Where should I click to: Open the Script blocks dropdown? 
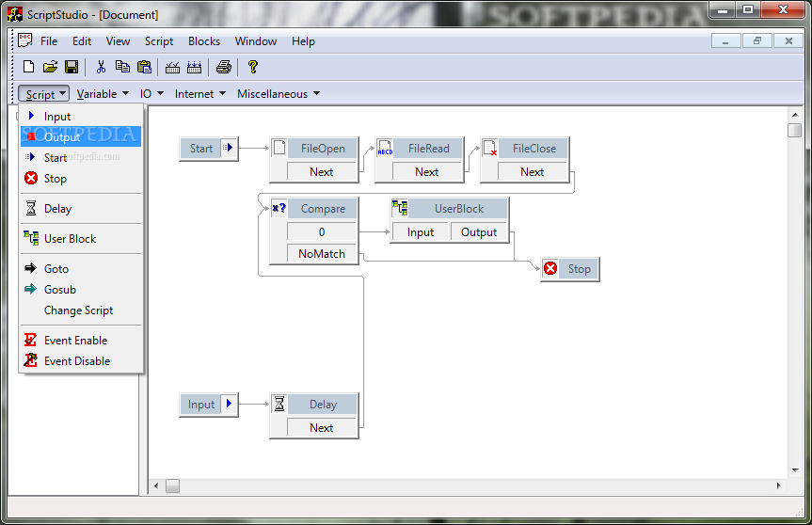[x=44, y=94]
